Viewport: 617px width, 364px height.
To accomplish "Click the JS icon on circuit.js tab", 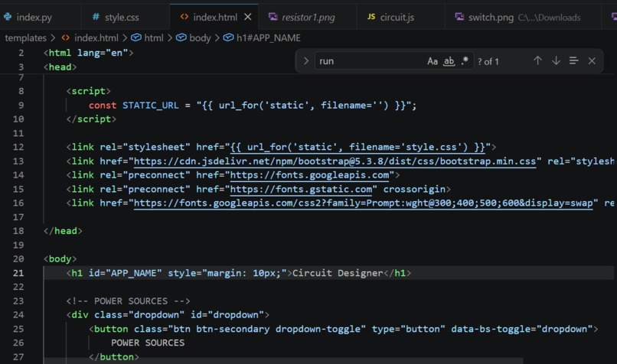I will click(371, 17).
